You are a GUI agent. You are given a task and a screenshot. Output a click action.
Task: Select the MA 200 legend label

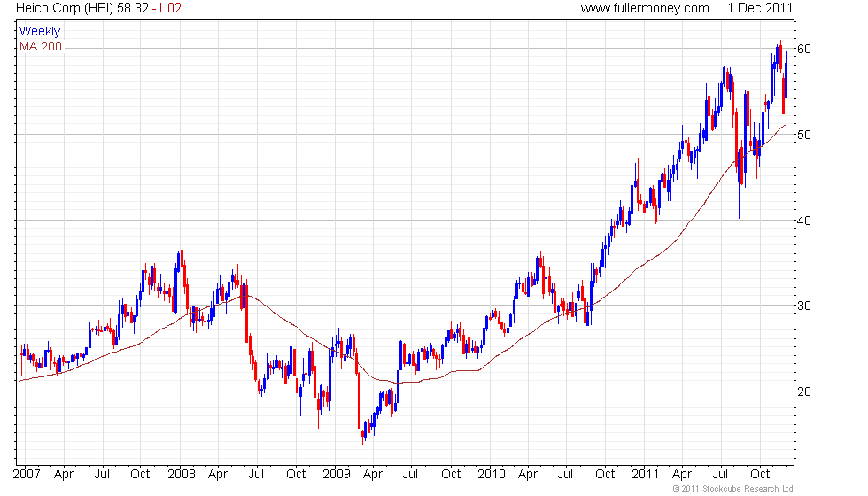click(41, 46)
